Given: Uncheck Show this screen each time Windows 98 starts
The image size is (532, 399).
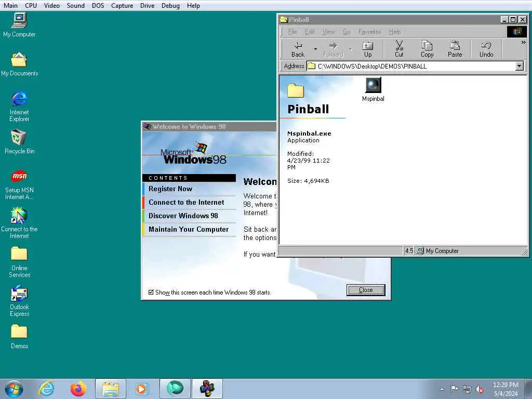Looking at the screenshot, I should tap(151, 292).
